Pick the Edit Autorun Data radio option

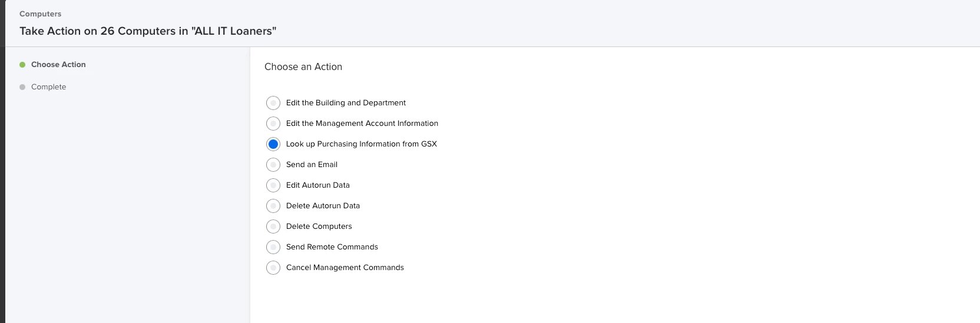(273, 185)
